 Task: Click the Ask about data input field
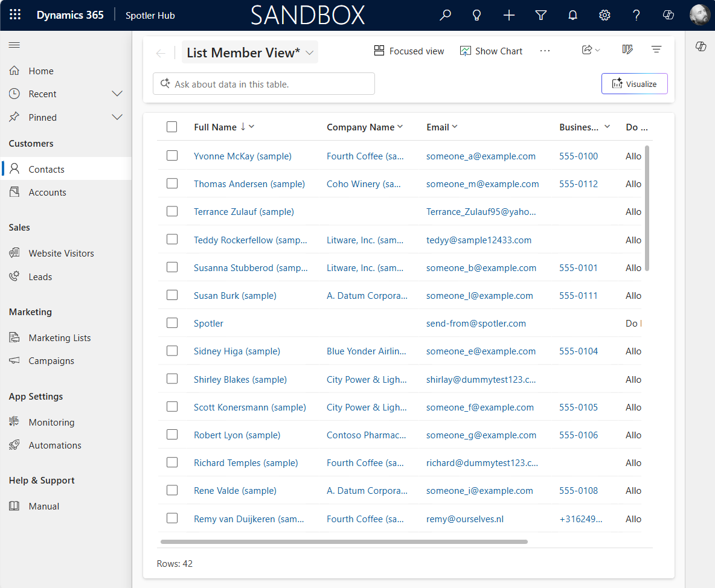tap(263, 84)
